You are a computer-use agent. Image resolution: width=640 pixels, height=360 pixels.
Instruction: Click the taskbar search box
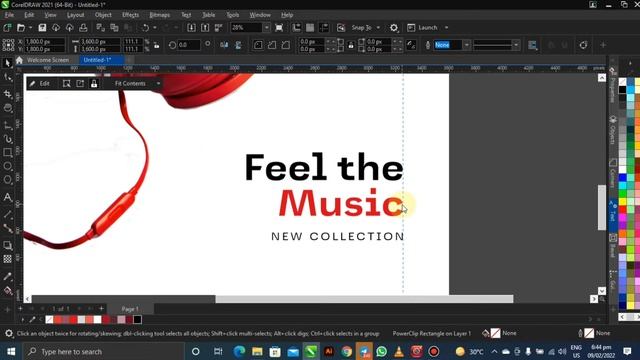[102, 351]
